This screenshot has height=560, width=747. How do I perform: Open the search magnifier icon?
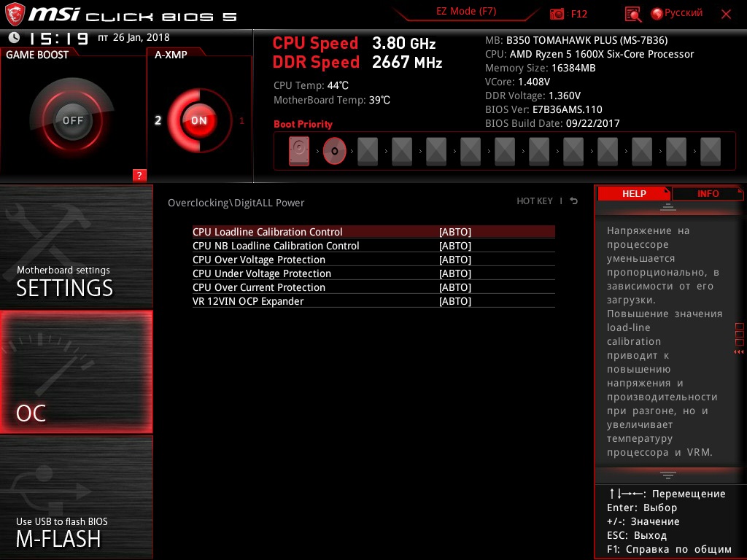(632, 15)
